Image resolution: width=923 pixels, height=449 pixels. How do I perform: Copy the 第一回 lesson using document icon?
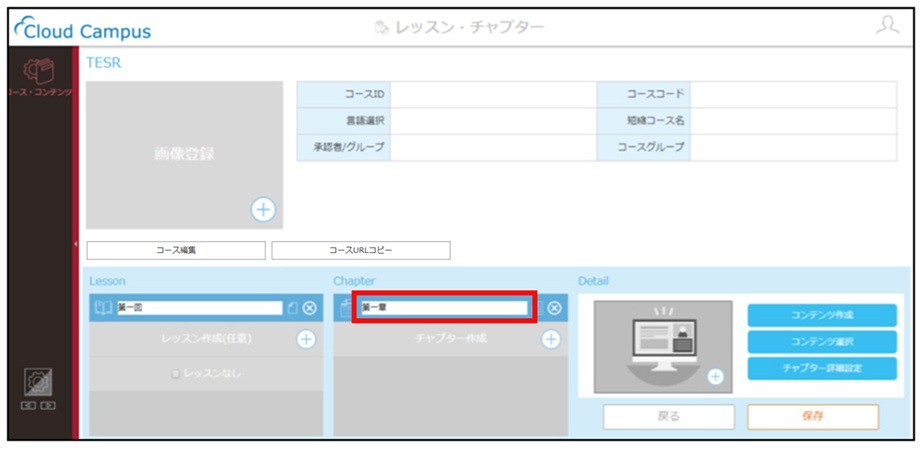[x=293, y=308]
